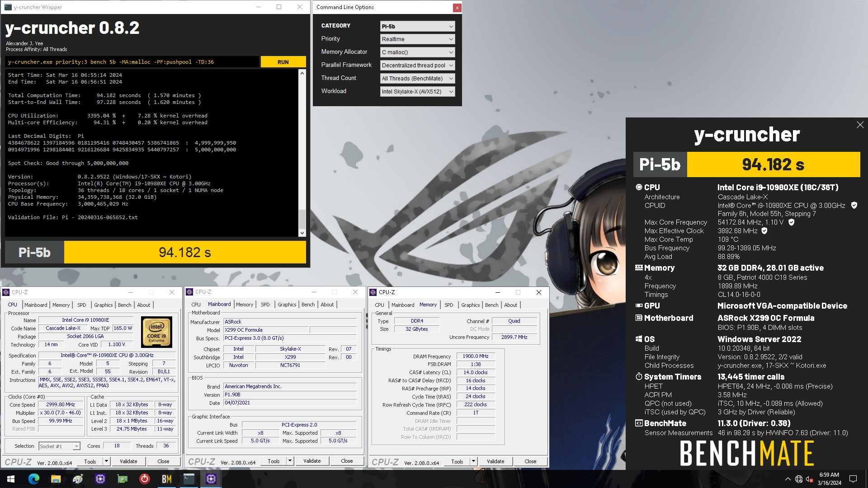Open the Windows notification center icon
Viewport: 868px width, 488px height.
(x=853, y=479)
